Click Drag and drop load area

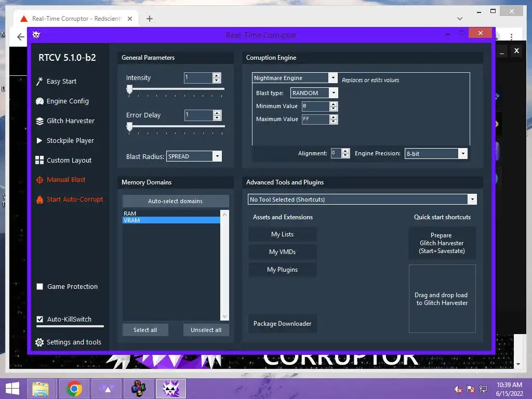(442, 299)
